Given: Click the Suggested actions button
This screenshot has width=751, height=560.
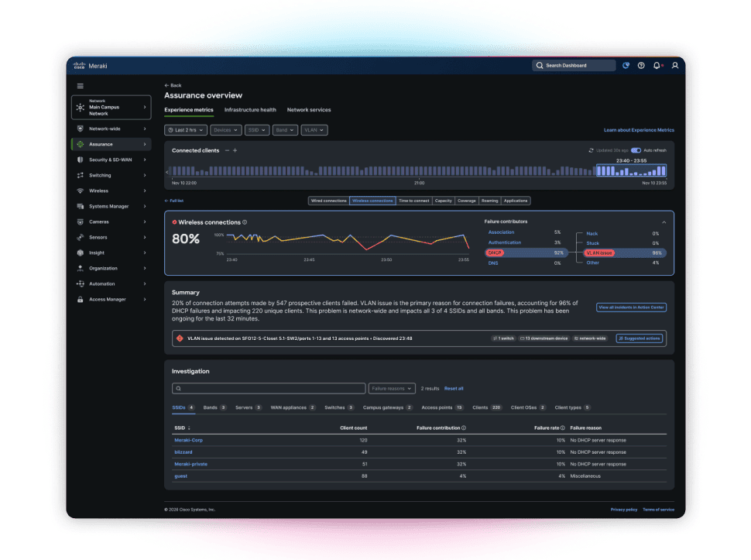Looking at the screenshot, I should coord(639,338).
